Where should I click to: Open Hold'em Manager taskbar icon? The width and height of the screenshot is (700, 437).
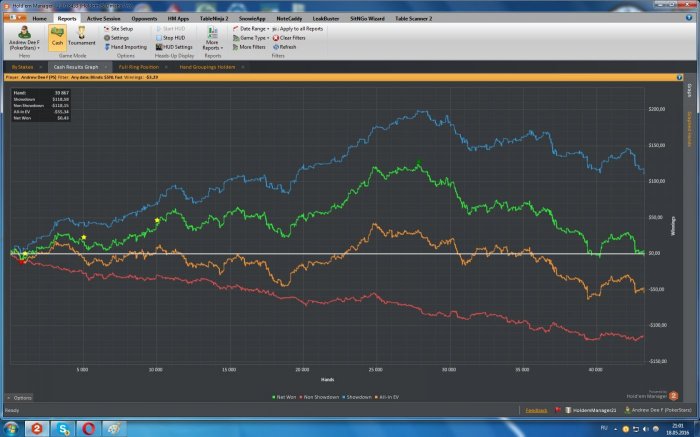point(36,429)
